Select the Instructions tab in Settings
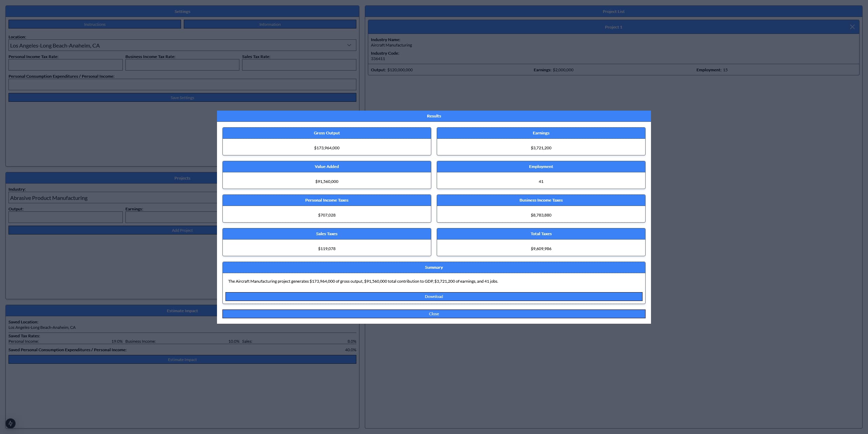Screen dimensions: 868x434 94,24
